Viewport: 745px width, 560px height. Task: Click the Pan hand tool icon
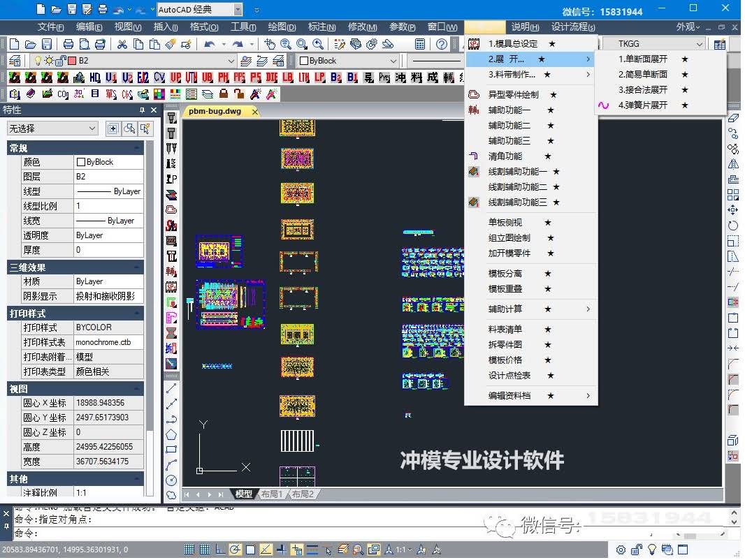(x=269, y=45)
